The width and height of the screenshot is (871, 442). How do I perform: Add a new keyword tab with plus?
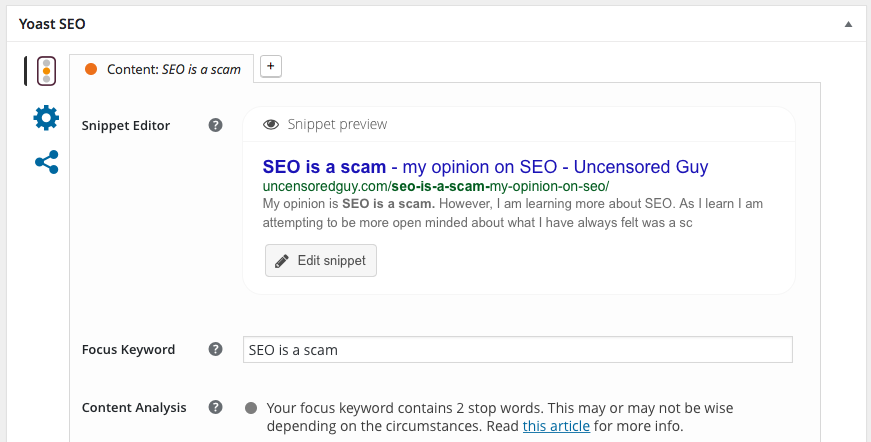coord(271,66)
